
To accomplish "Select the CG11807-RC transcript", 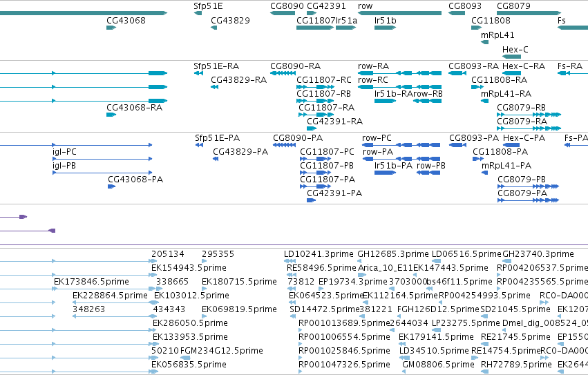I will pyautogui.click(x=324, y=80).
